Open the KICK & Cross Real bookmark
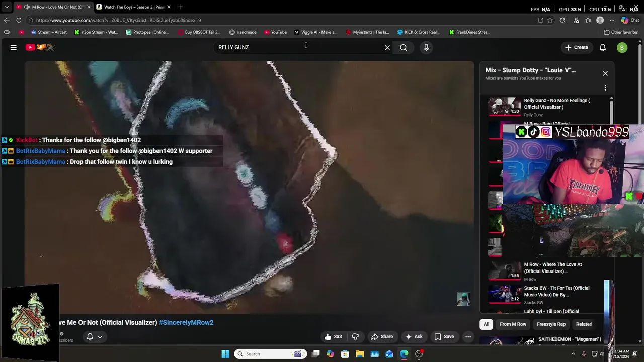Screen dimensions: 644x362 419,32
